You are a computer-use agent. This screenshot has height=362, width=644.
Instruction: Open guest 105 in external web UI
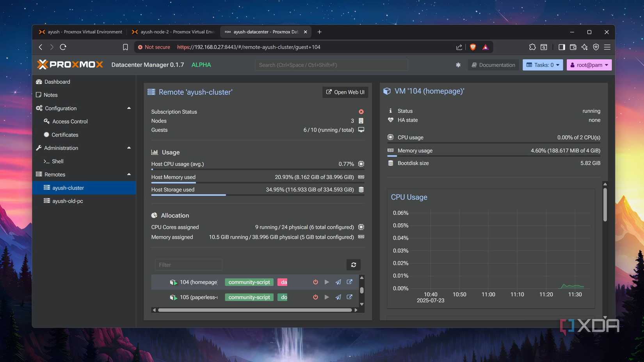(x=349, y=297)
